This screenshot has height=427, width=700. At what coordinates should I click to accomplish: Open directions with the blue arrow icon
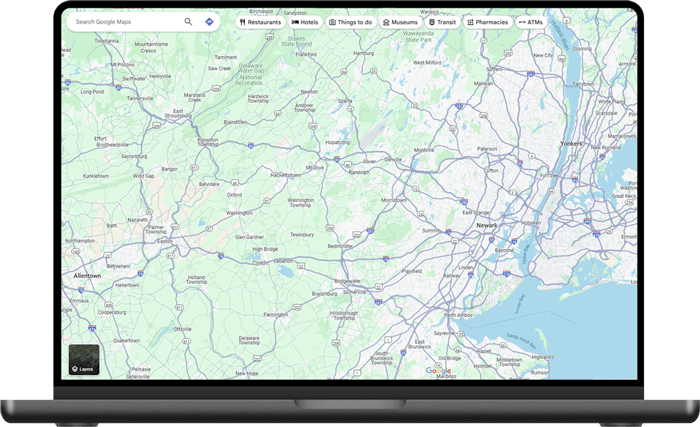coord(209,21)
